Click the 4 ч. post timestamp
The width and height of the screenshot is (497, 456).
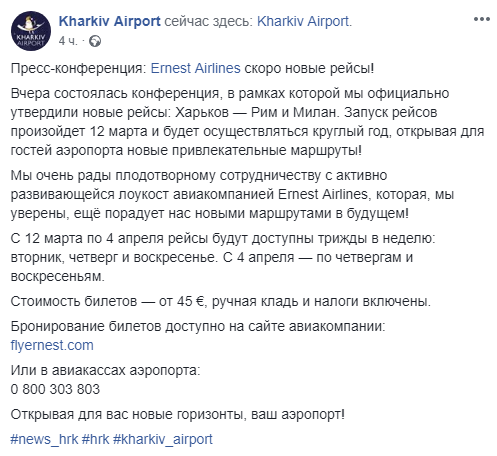[68, 41]
